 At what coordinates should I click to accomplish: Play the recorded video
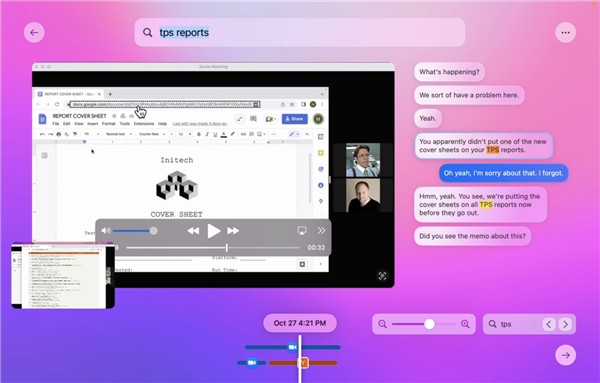[214, 231]
